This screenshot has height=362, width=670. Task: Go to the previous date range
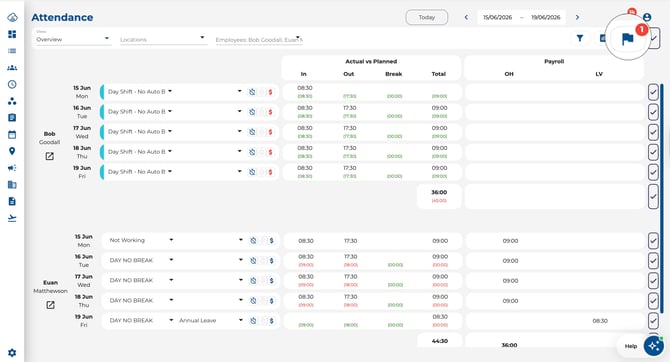click(x=466, y=18)
